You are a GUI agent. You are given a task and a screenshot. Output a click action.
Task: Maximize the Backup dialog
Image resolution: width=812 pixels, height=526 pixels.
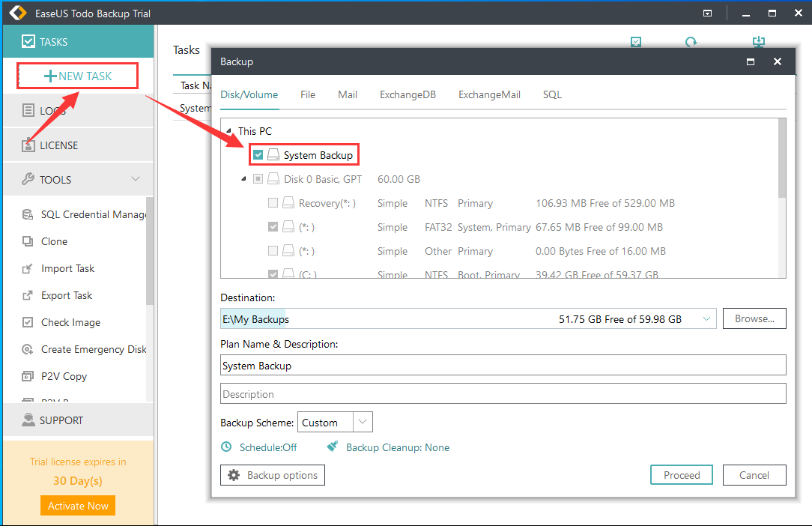(x=751, y=61)
